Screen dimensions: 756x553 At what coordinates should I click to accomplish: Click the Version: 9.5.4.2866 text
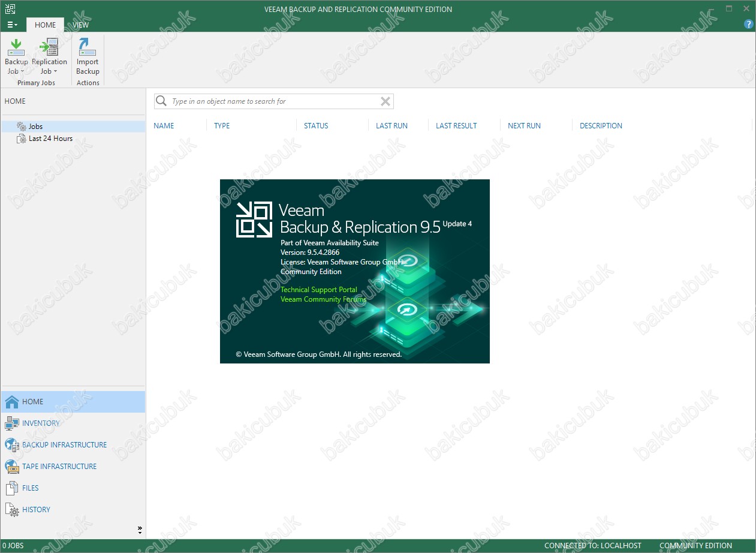(x=310, y=253)
